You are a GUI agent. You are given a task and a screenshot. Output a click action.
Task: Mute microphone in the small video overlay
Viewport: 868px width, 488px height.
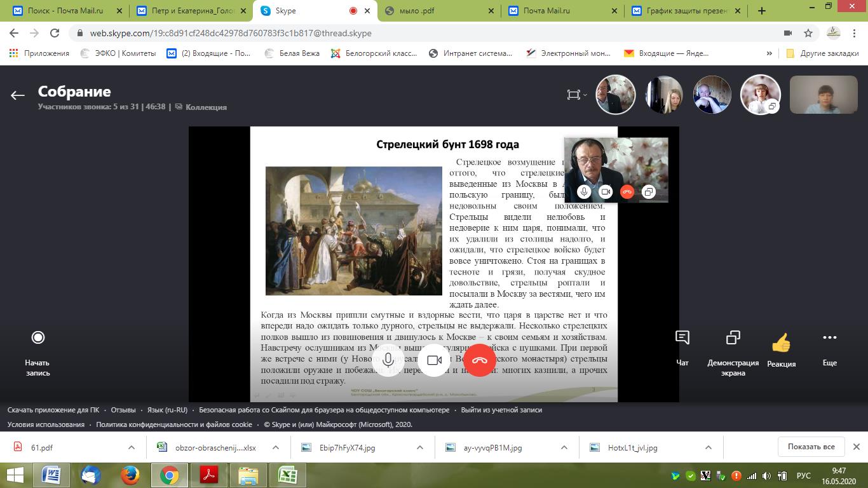click(x=584, y=192)
